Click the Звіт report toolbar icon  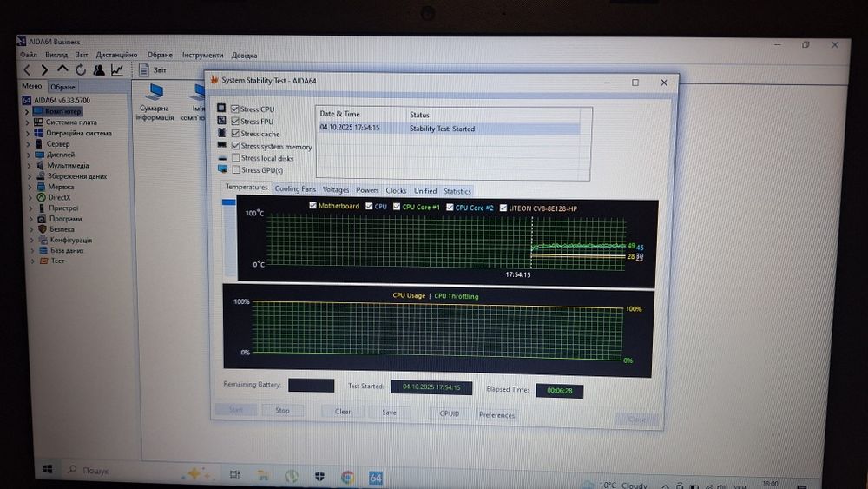pyautogui.click(x=144, y=69)
